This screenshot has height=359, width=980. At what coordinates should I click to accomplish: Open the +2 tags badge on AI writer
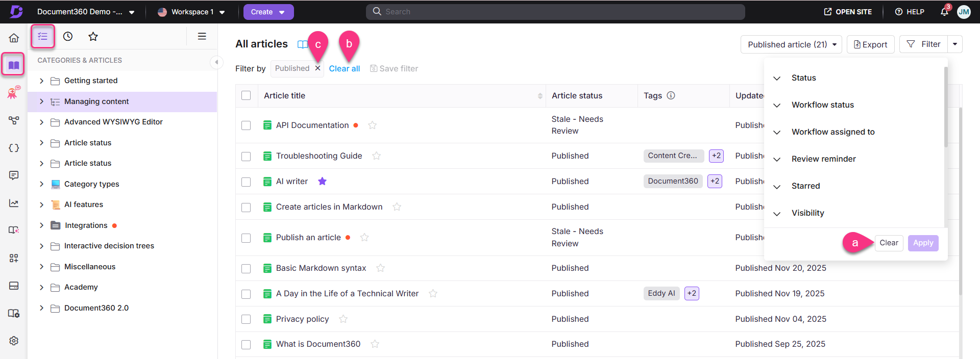(715, 181)
